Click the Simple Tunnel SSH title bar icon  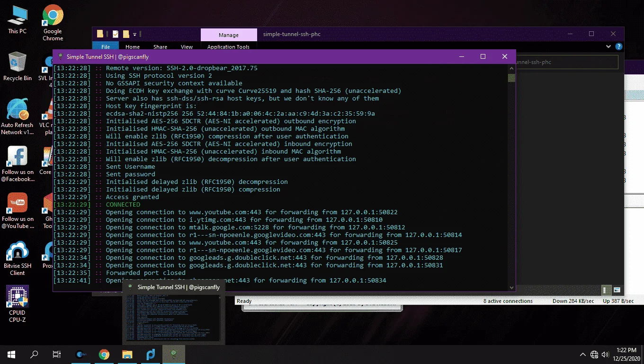point(61,56)
